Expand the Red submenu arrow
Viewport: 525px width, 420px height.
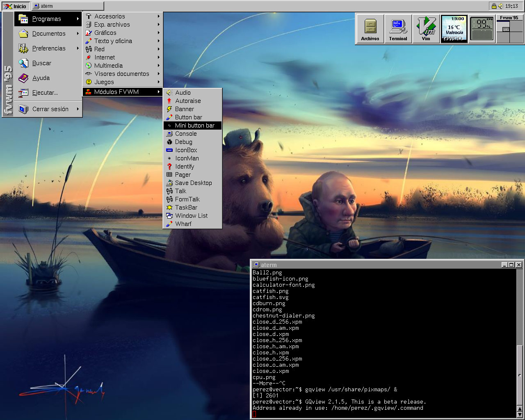[158, 49]
